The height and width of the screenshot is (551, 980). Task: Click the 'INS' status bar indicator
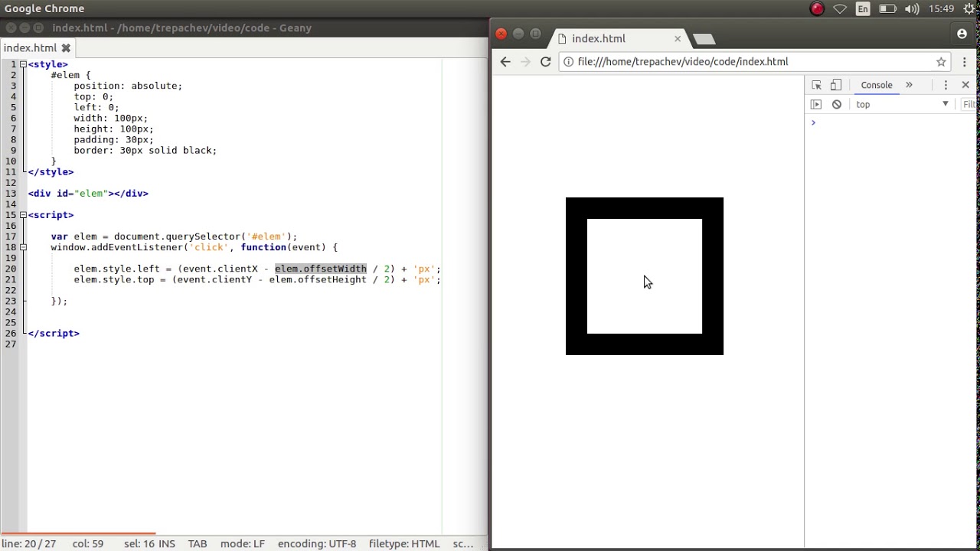coord(167,544)
